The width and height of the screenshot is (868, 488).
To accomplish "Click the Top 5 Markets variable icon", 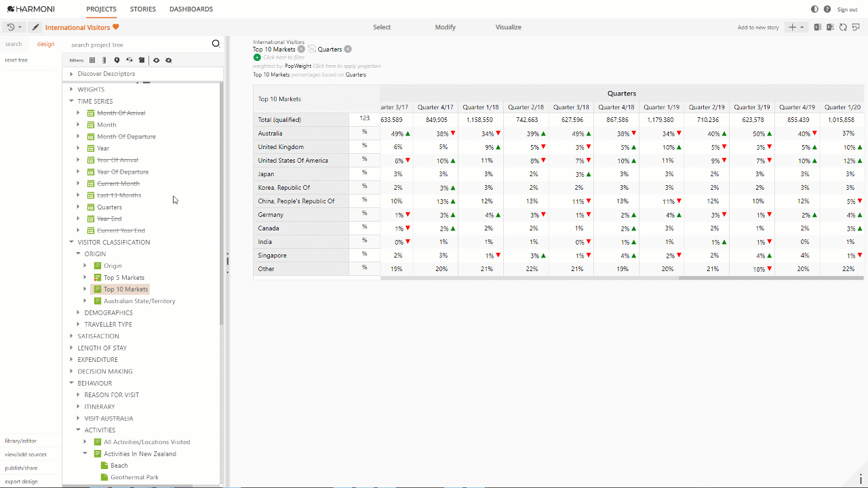I will (98, 277).
